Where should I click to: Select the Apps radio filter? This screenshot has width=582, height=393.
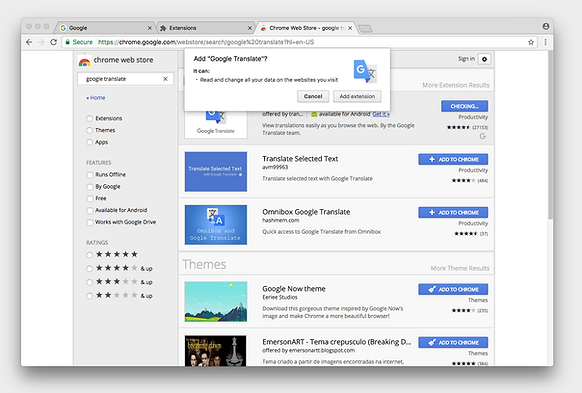pos(89,142)
